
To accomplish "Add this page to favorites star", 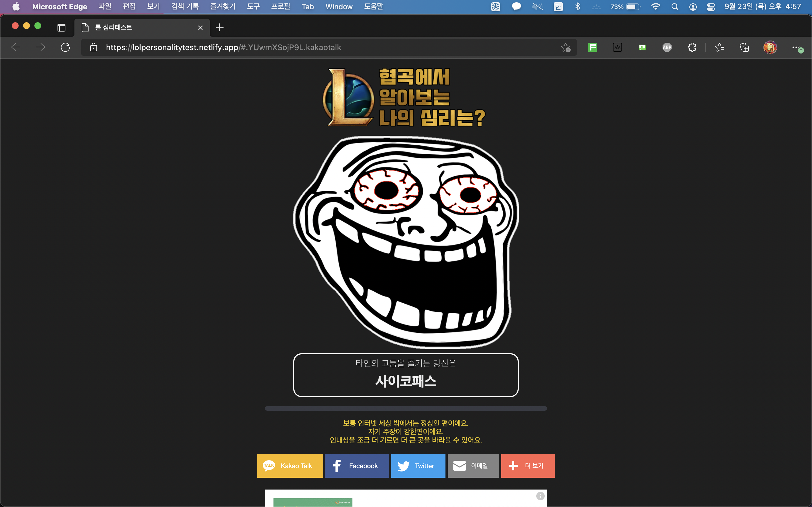I will tap(565, 47).
